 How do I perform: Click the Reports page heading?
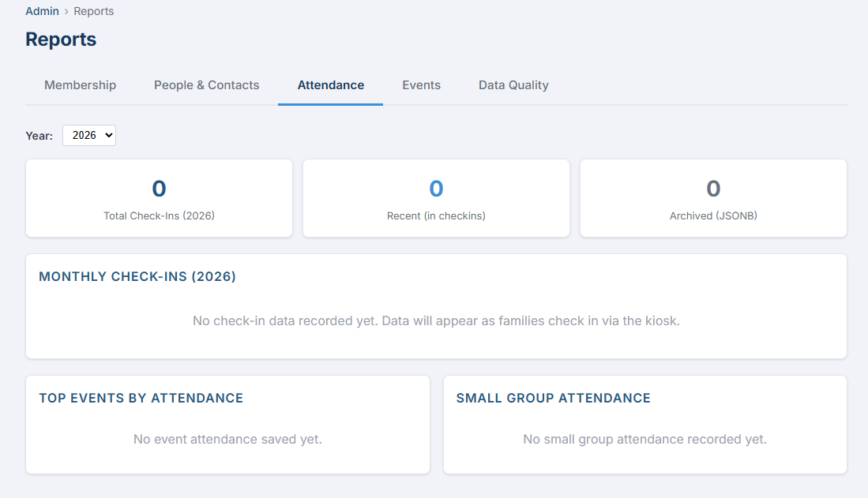pyautogui.click(x=61, y=39)
